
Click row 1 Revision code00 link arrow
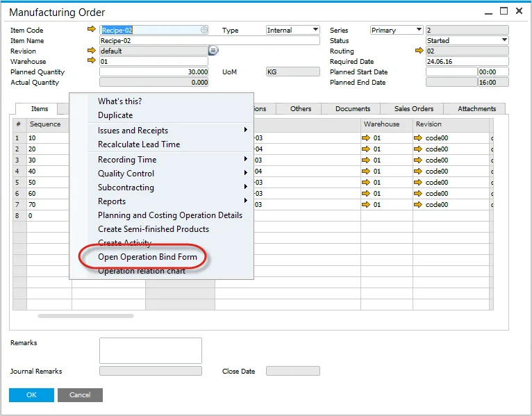point(418,138)
